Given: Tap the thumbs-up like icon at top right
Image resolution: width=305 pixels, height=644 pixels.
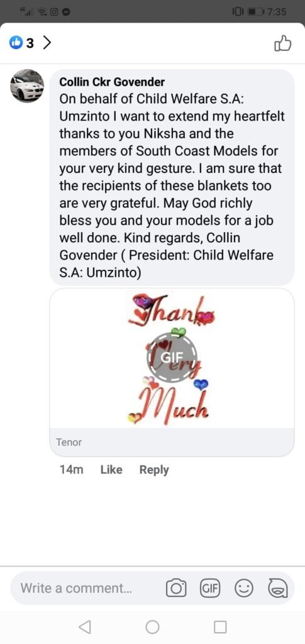Looking at the screenshot, I should pos(282,42).
